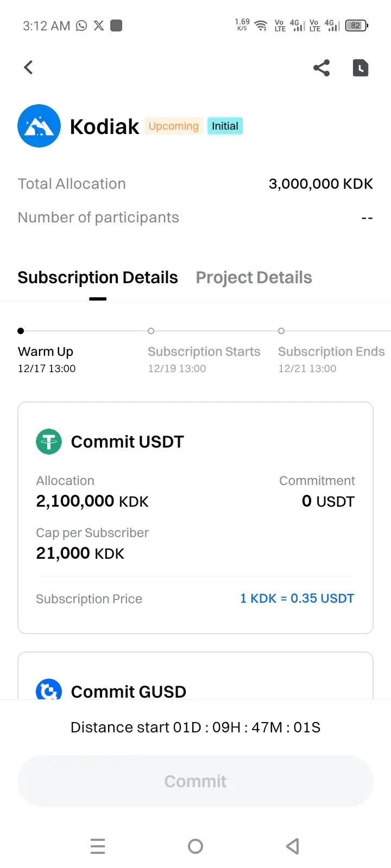Viewport: 391px width, 868px height.
Task: Open the share icon
Action: (x=321, y=68)
